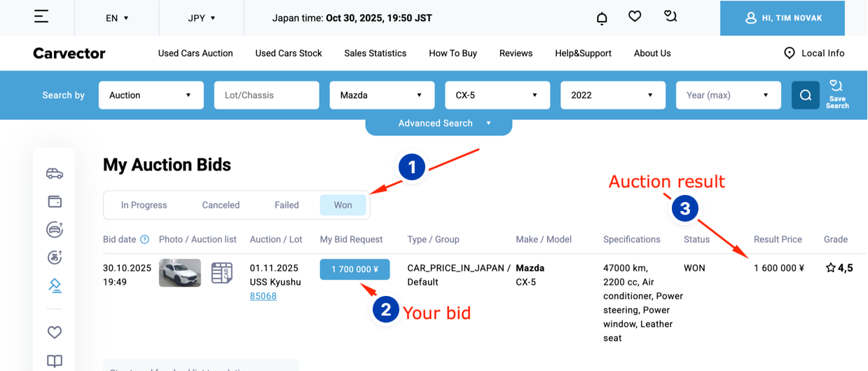Open the 2022 minimum year dropdown

click(613, 95)
